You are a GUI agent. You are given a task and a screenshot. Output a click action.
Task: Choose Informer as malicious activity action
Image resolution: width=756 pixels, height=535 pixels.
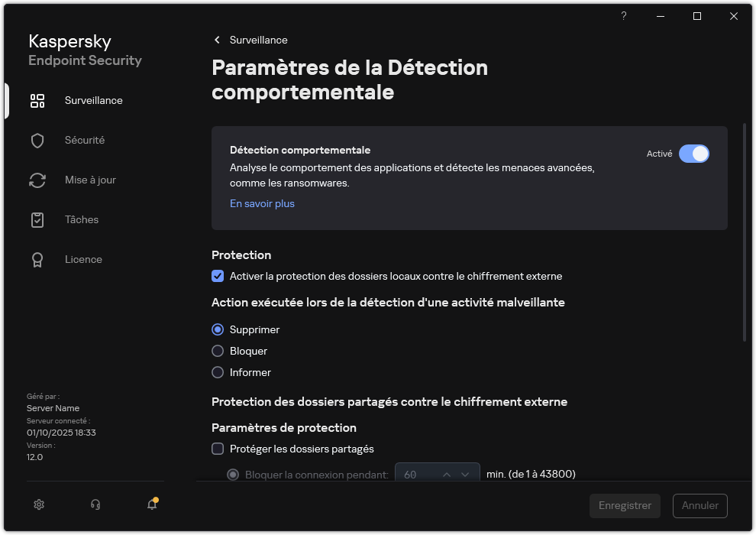pos(218,372)
